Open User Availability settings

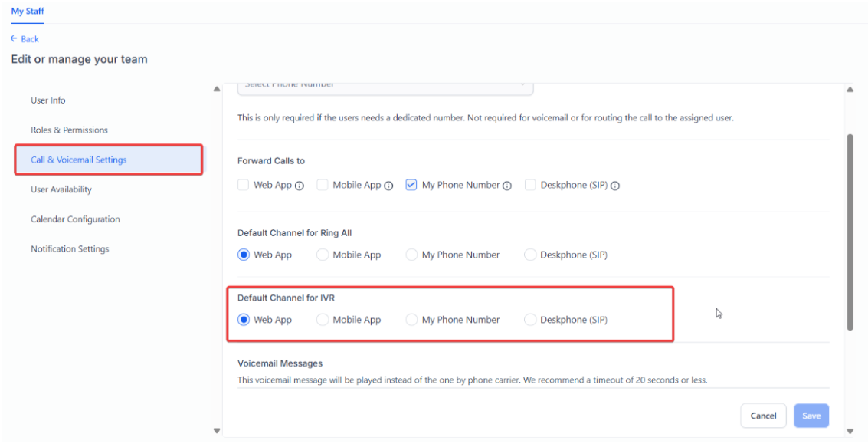[61, 189]
